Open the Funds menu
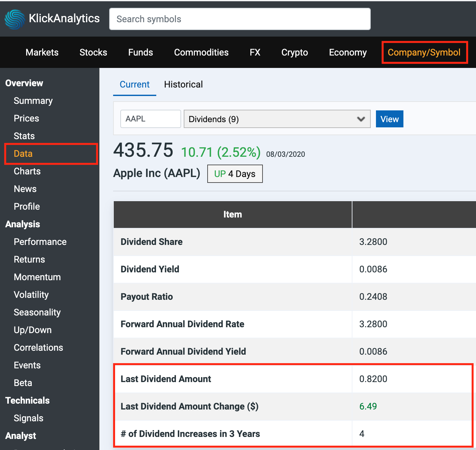This screenshot has height=450, width=476. [x=141, y=52]
